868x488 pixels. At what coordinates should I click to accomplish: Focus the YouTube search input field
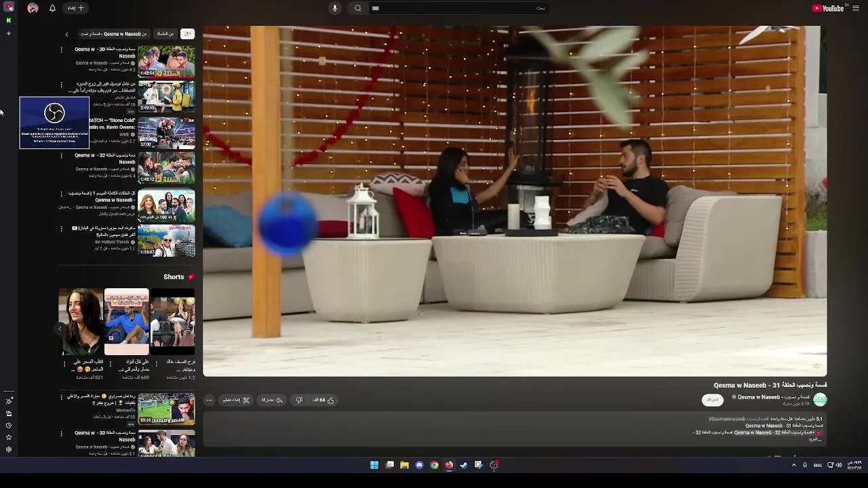pyautogui.click(x=458, y=8)
